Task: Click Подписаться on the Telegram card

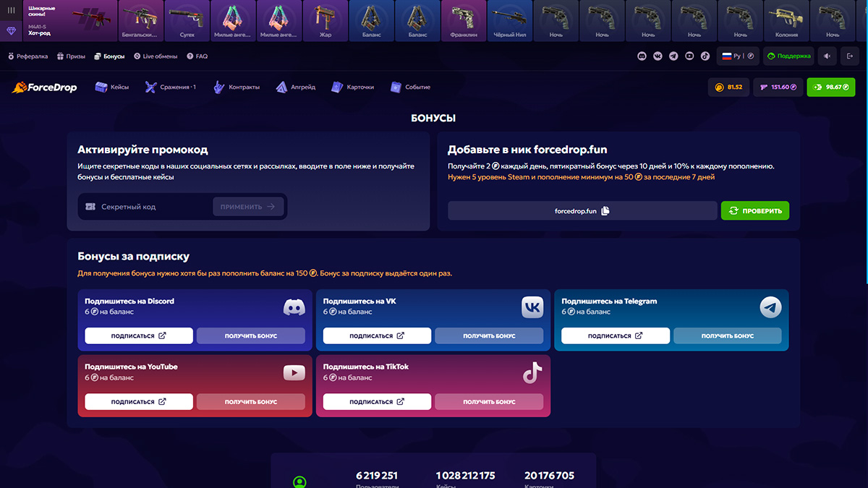Action: pyautogui.click(x=616, y=336)
